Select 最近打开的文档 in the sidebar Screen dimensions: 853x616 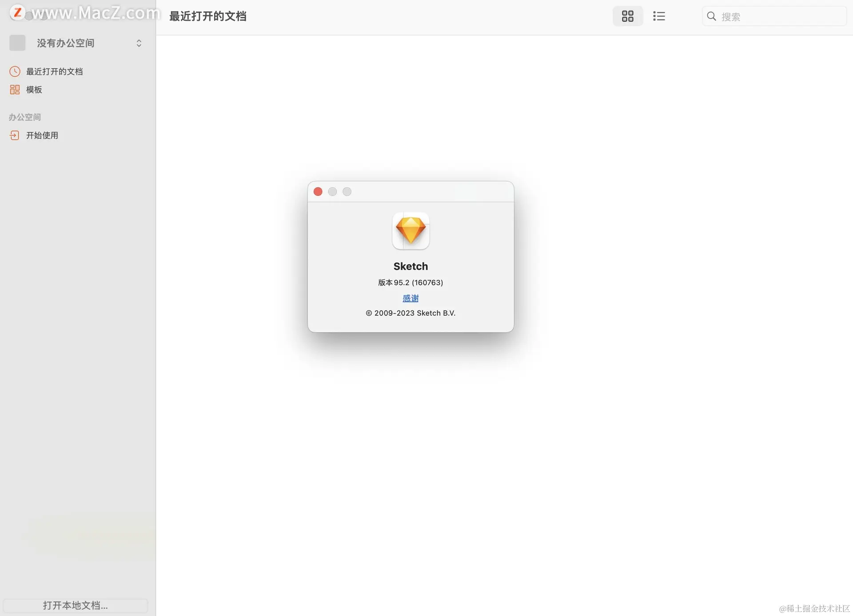pyautogui.click(x=54, y=72)
